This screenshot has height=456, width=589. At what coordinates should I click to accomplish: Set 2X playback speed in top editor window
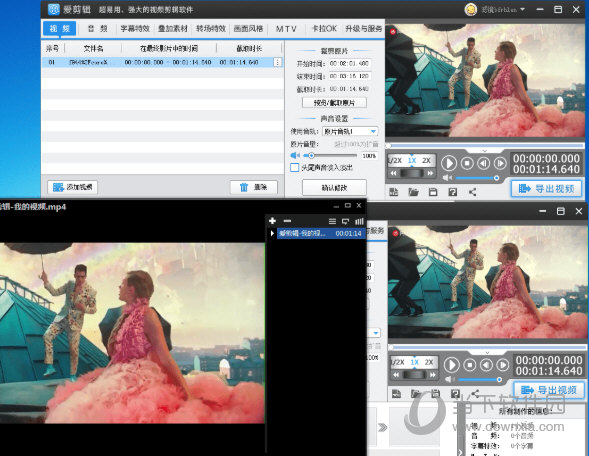point(426,160)
